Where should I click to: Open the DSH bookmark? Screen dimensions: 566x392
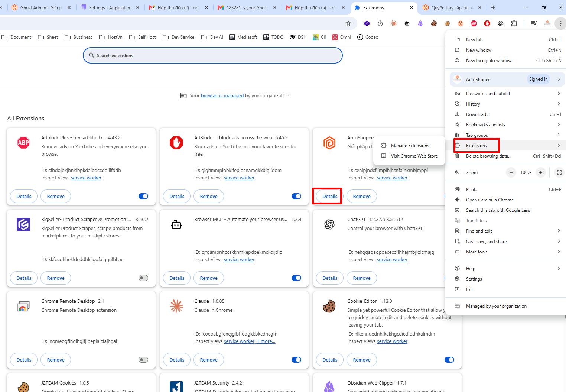click(298, 37)
